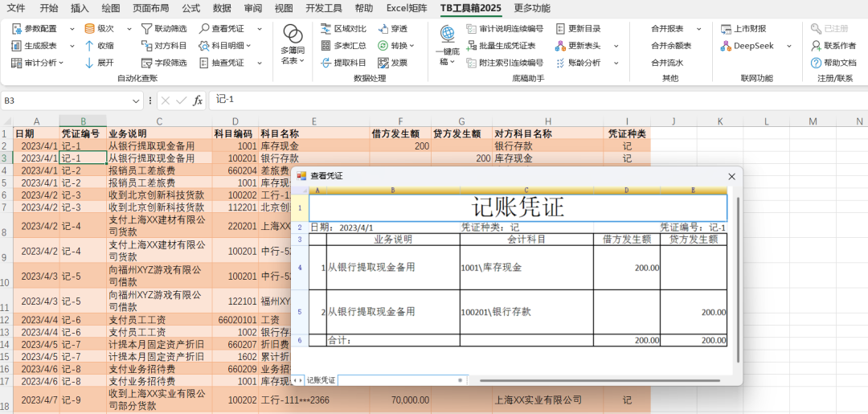The height and width of the screenshot is (414, 868).
Task: Click the sheet-tab scroll arrows in the dialog
Action: (x=298, y=380)
